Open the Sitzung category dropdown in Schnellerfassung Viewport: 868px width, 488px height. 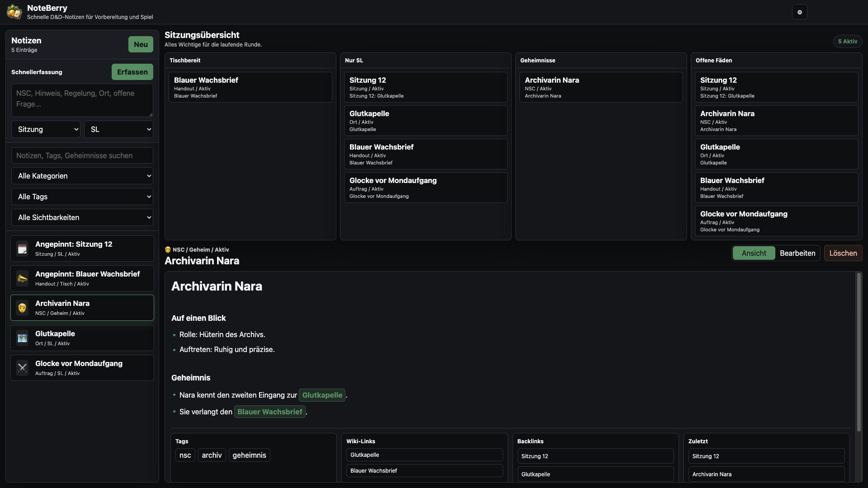(46, 129)
